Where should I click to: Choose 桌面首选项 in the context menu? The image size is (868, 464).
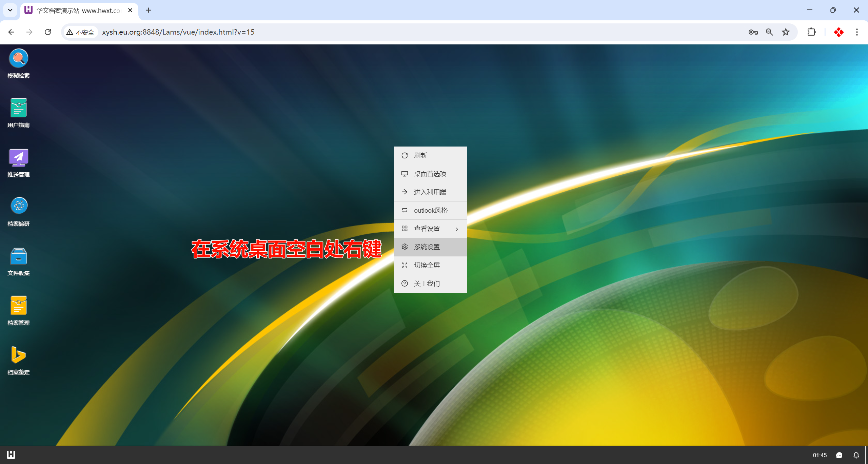pos(430,174)
